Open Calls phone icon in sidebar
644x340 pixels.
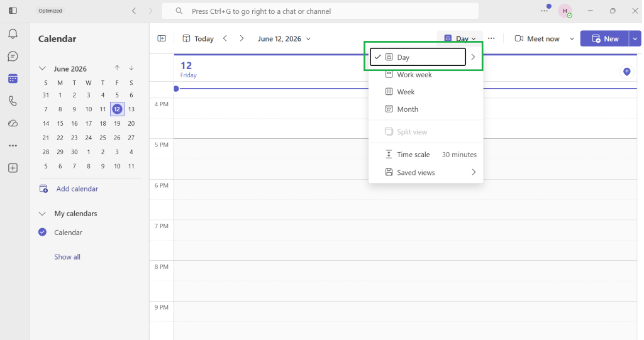[13, 101]
